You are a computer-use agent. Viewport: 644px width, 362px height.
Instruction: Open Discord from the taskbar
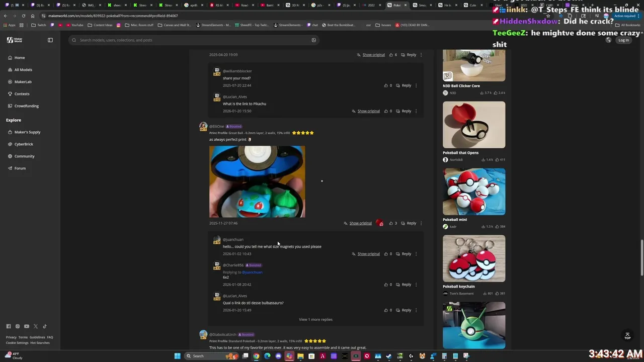[278, 356]
